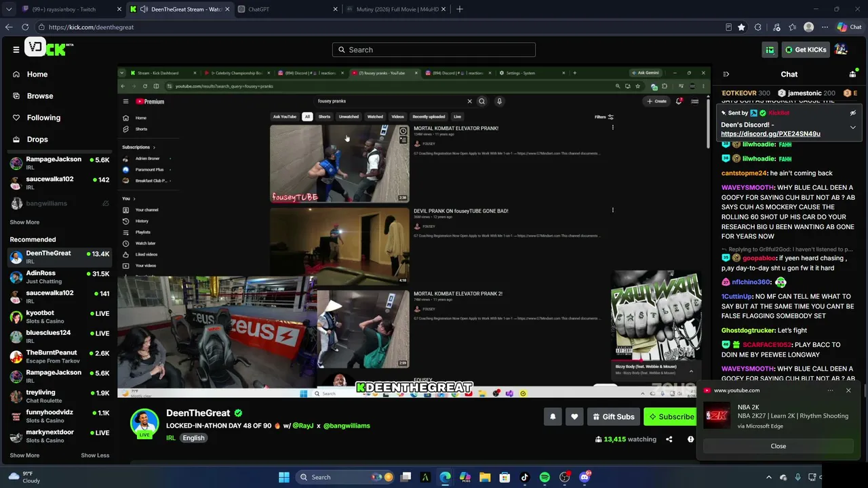Unpin the pinned KickBot message

(x=853, y=113)
